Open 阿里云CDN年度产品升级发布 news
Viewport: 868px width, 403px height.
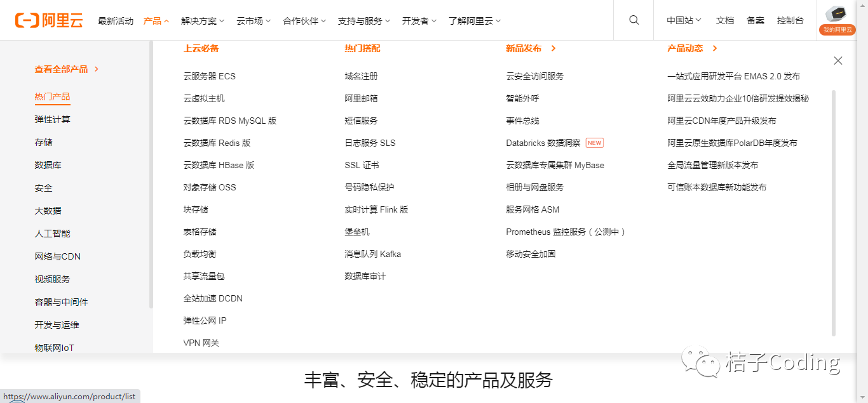(722, 121)
